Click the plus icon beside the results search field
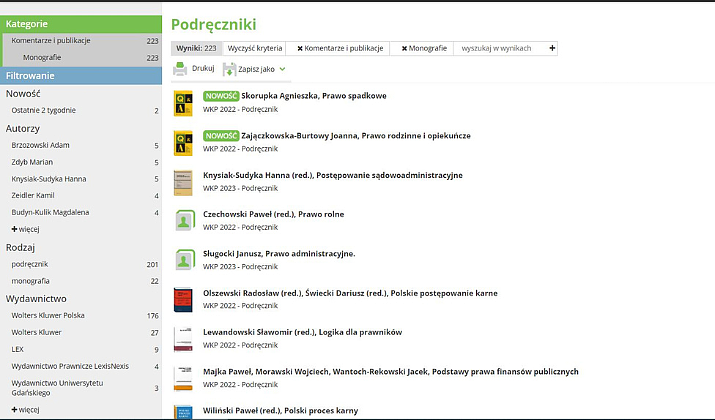Screen dimensions: 715x420 552,48
